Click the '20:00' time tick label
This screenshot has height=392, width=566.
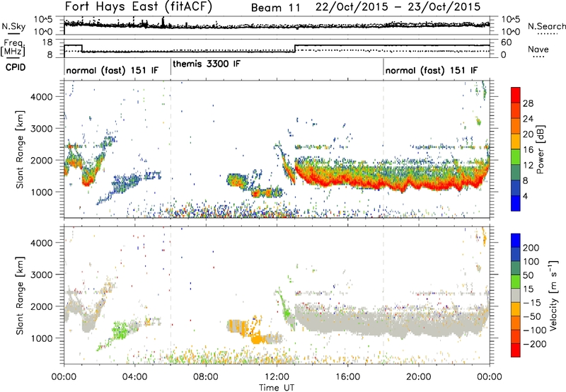[418, 377]
